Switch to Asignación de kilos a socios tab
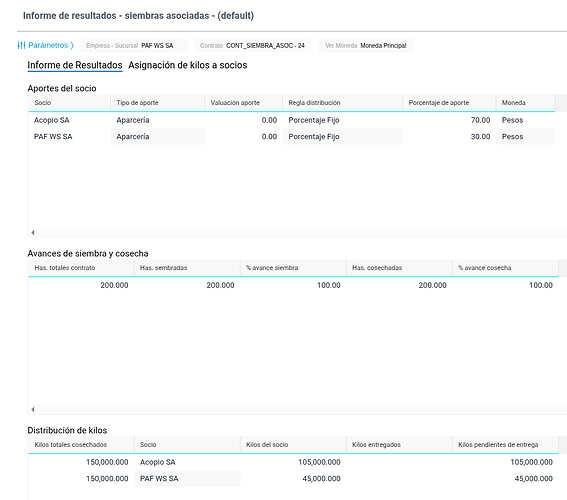This screenshot has height=500, width=567. coord(188,65)
